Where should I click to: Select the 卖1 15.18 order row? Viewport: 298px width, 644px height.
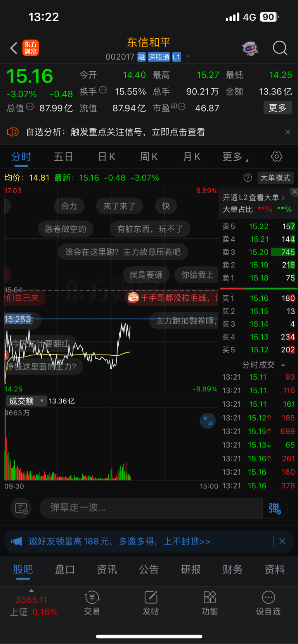(x=258, y=278)
